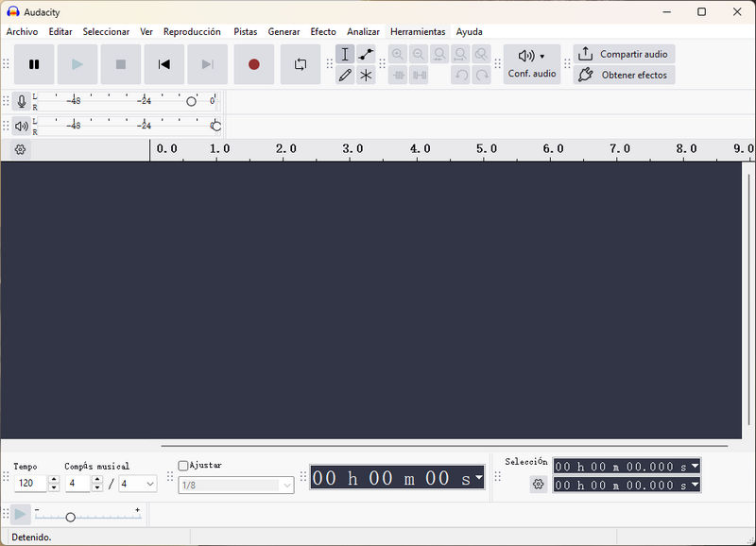Click the horizontal scrollbar below tracks

tap(444, 446)
